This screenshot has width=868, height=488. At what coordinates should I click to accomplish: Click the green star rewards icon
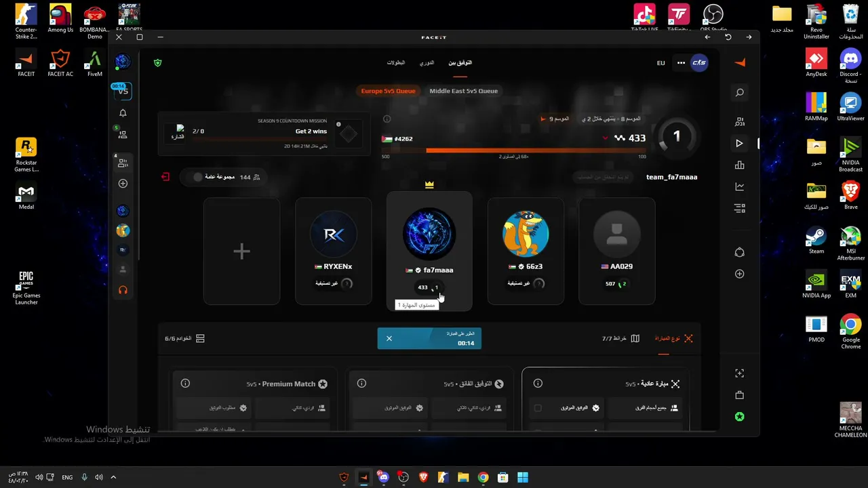[740, 417]
